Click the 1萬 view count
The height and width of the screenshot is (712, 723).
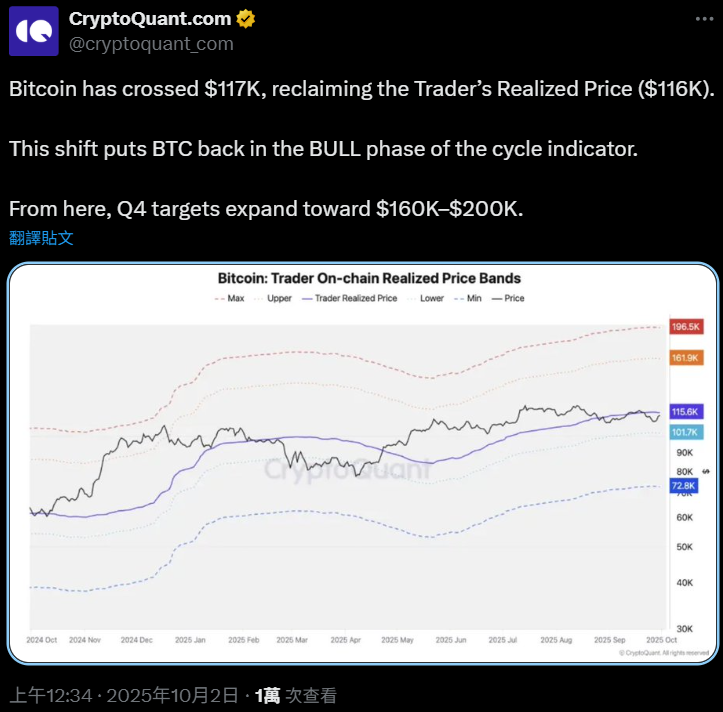point(268,696)
